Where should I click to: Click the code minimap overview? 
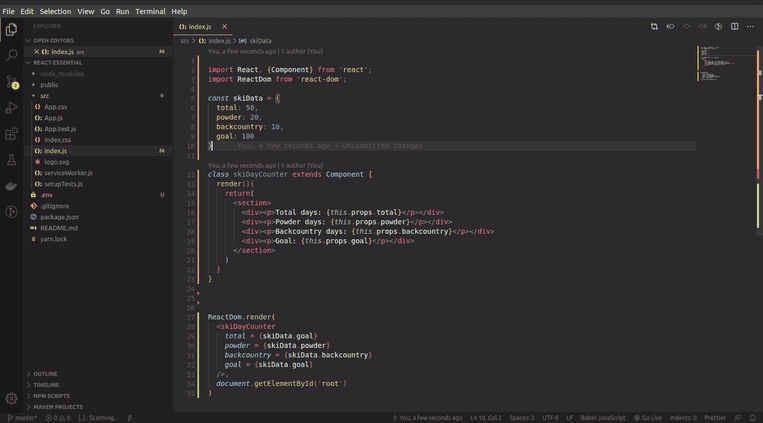[x=725, y=64]
